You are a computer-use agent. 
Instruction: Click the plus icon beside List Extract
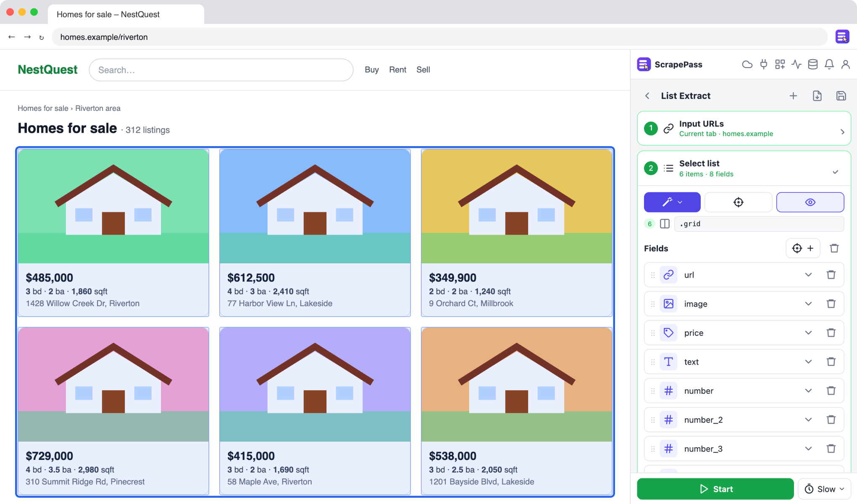[793, 96]
